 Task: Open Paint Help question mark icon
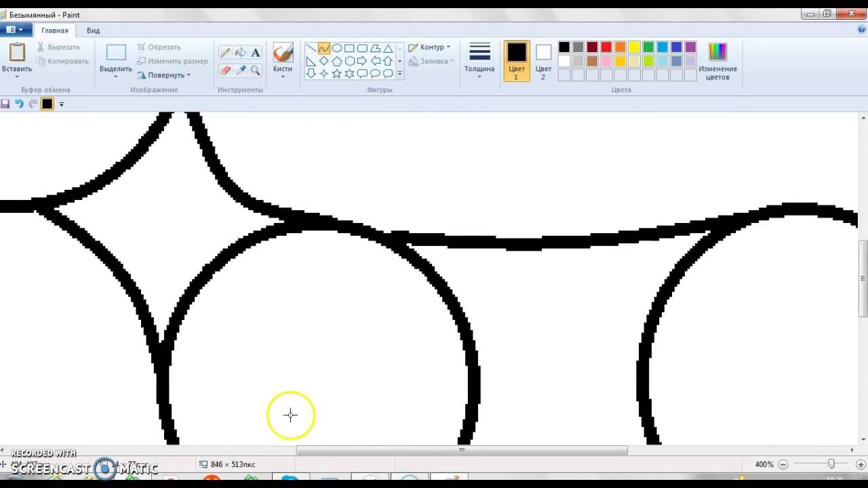click(861, 30)
